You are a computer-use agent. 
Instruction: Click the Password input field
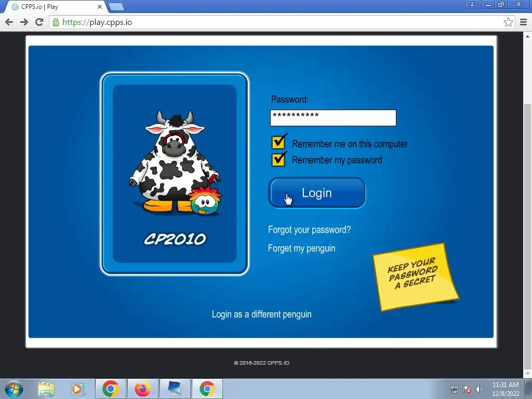333,118
